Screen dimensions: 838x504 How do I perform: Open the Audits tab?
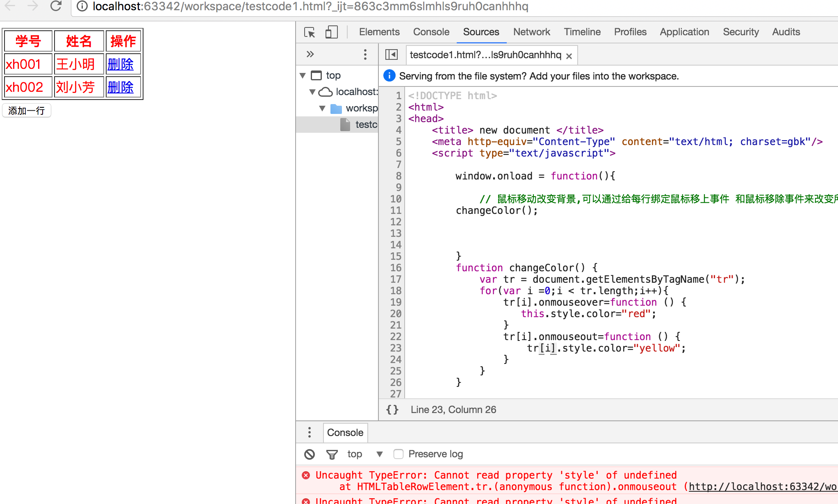point(786,32)
